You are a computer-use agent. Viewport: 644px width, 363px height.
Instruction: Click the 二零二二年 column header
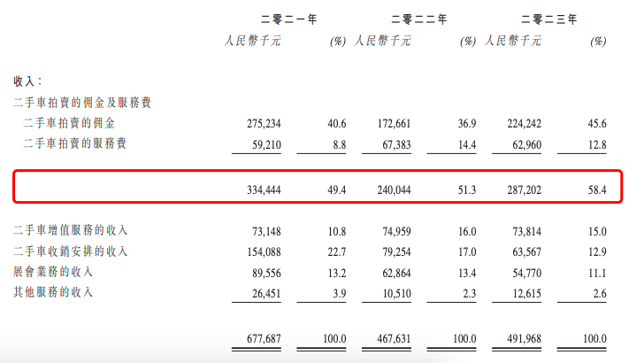tap(420, 19)
